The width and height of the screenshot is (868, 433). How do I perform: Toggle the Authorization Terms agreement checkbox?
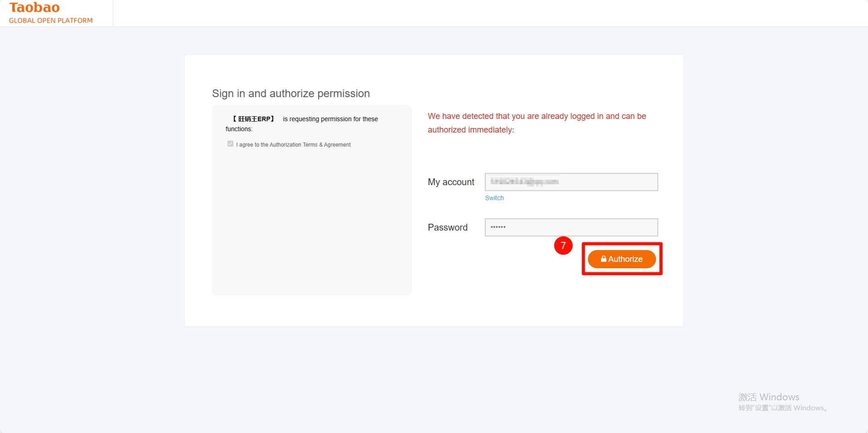230,144
